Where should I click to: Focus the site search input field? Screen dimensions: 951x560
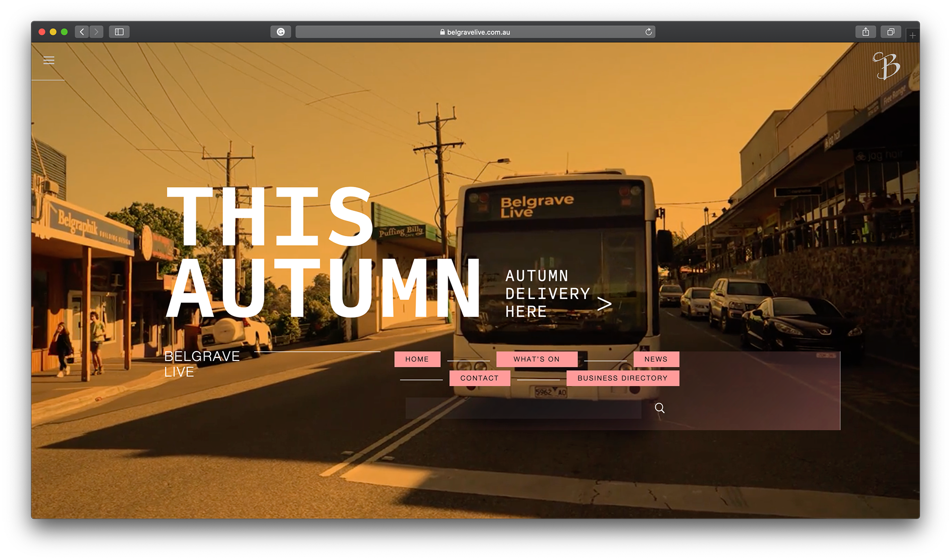pos(523,408)
